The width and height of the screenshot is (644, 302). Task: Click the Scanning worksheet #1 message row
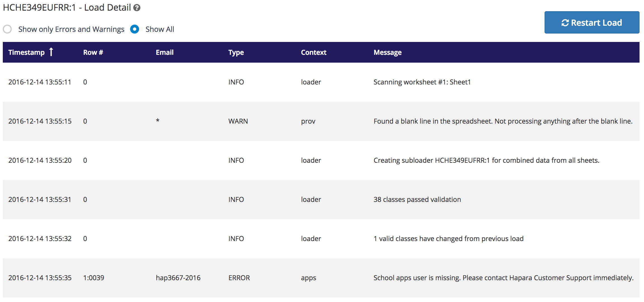pos(321,82)
